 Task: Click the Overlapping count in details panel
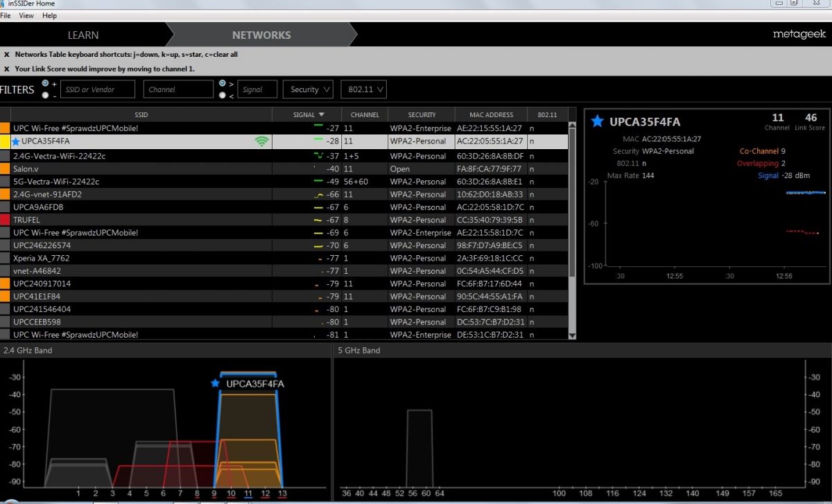tap(783, 164)
